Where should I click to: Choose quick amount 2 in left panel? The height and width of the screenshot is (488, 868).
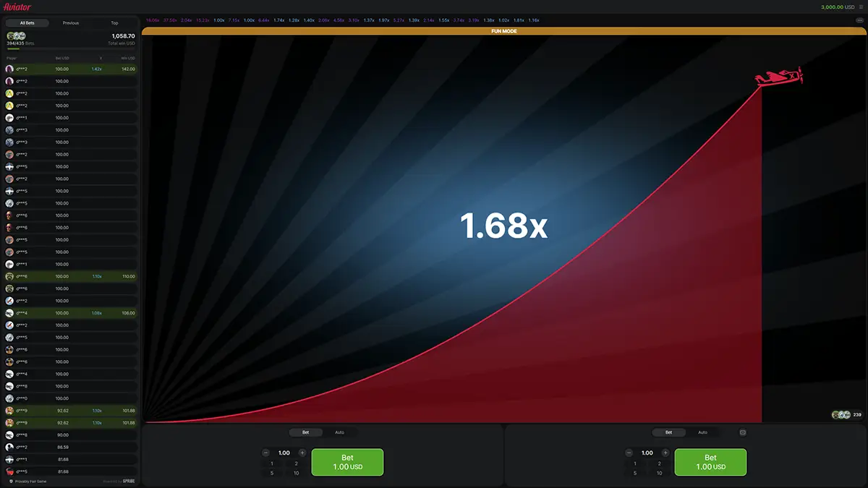pos(297,463)
